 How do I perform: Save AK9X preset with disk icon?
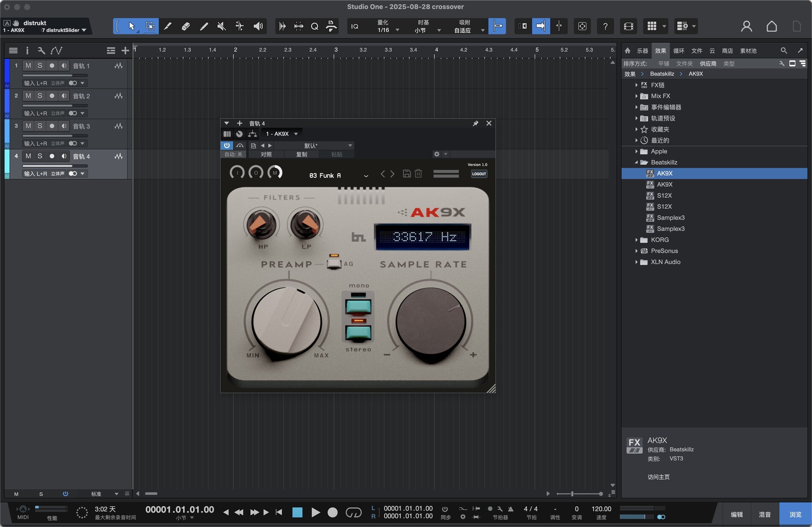click(x=407, y=174)
